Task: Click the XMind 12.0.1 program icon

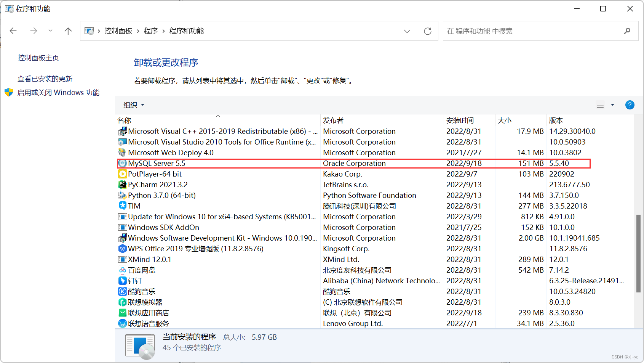Action: coord(122,259)
